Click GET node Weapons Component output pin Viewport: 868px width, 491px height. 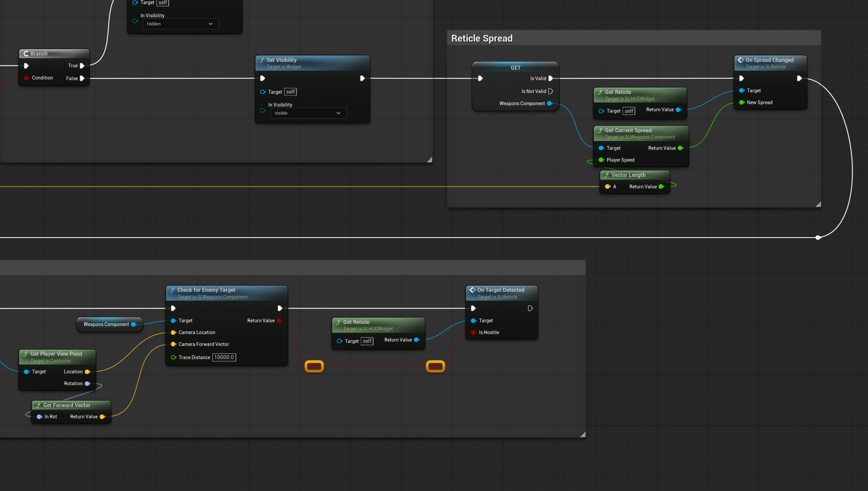(549, 103)
